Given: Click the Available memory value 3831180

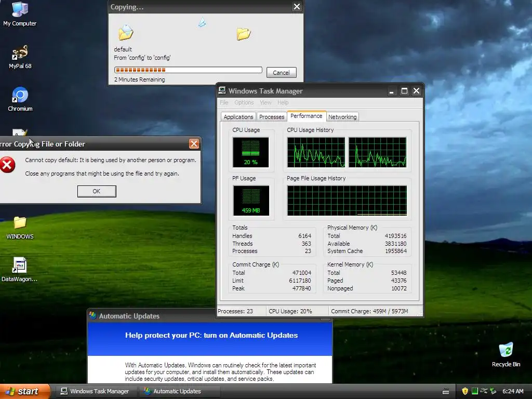Looking at the screenshot, I should point(395,244).
